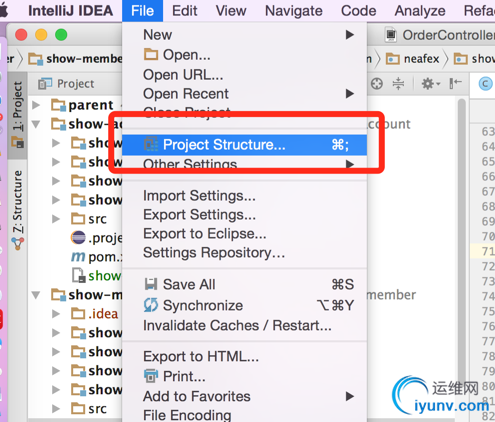Close the open File menu
Screen dimensions: 495x422
pos(142,11)
